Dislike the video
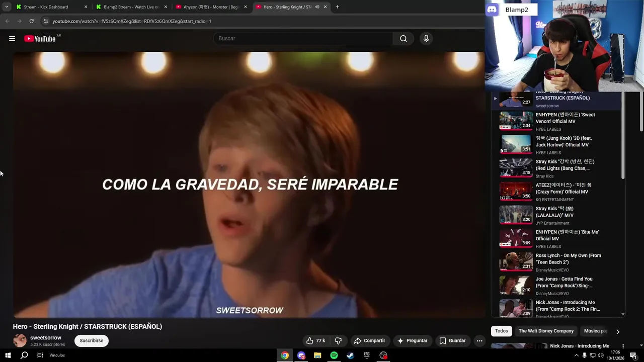The width and height of the screenshot is (644, 362). pyautogui.click(x=338, y=341)
